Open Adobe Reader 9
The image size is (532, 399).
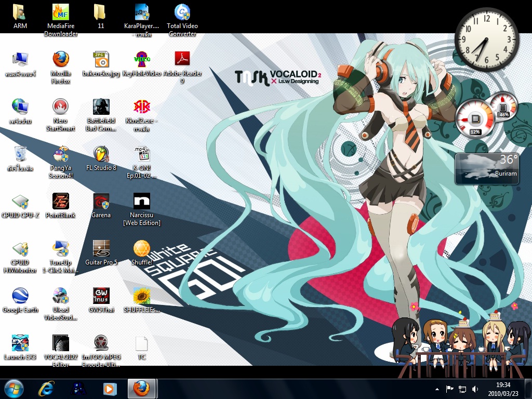click(182, 67)
